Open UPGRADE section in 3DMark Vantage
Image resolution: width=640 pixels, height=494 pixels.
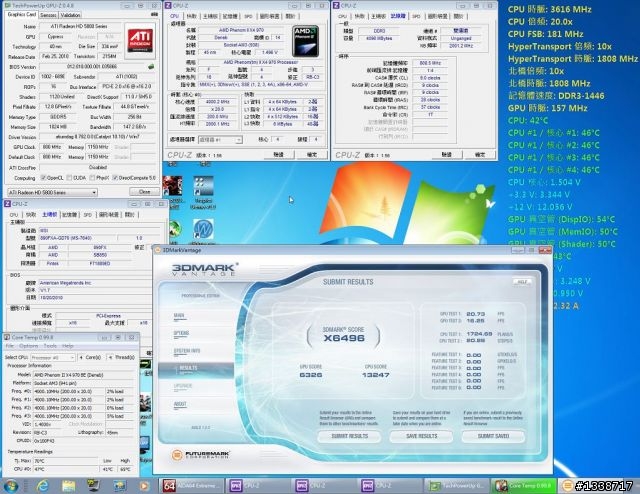182,386
